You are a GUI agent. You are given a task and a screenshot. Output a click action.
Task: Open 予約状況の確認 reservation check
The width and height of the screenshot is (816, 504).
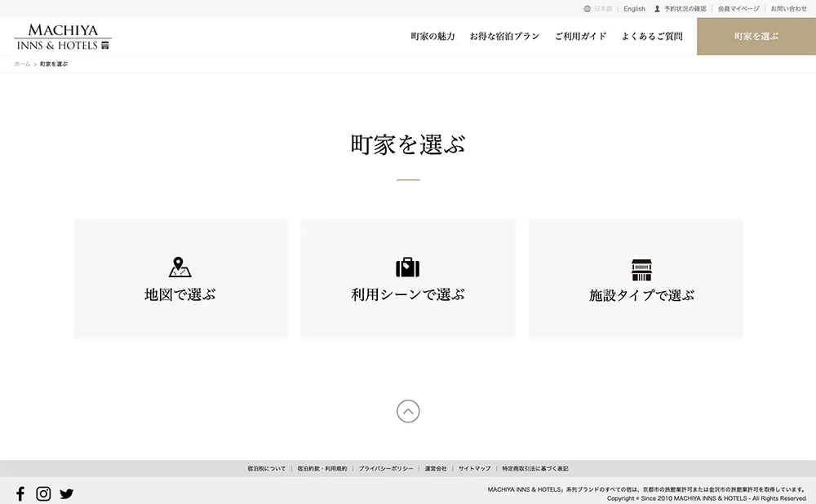tap(685, 9)
